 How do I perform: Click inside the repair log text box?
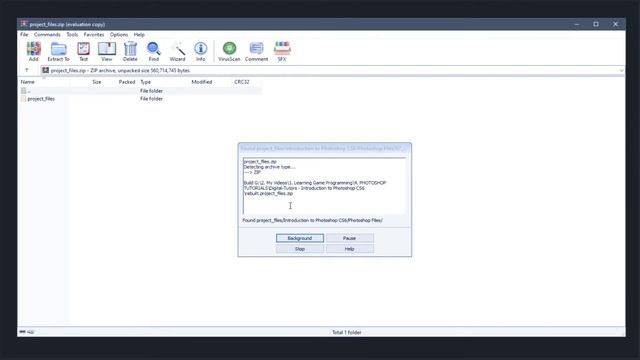(x=324, y=186)
